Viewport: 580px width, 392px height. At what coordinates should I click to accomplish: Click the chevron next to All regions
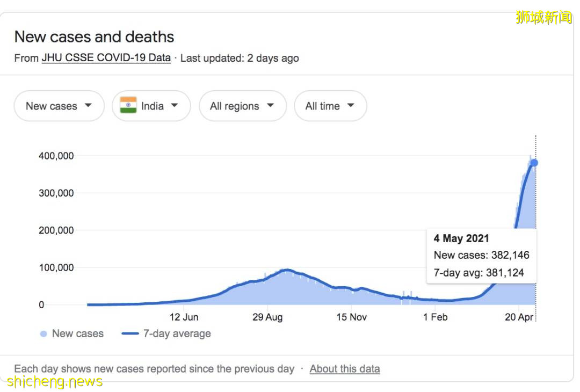click(271, 106)
